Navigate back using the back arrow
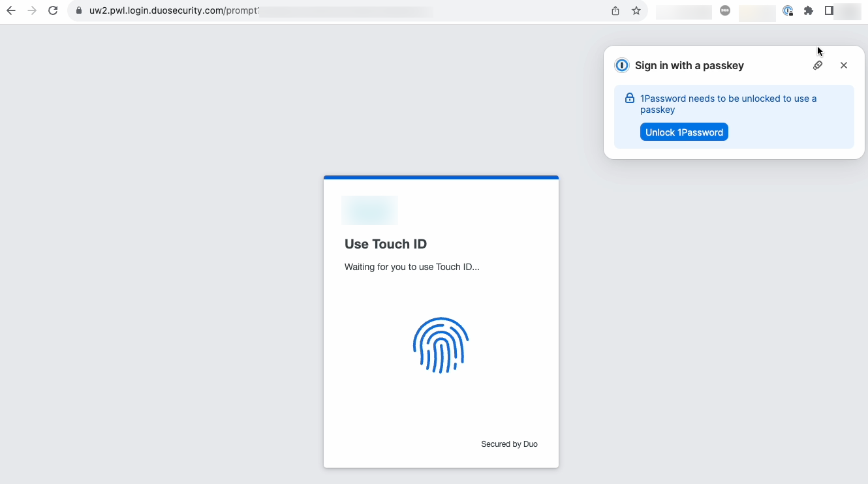The image size is (868, 484). [10, 10]
